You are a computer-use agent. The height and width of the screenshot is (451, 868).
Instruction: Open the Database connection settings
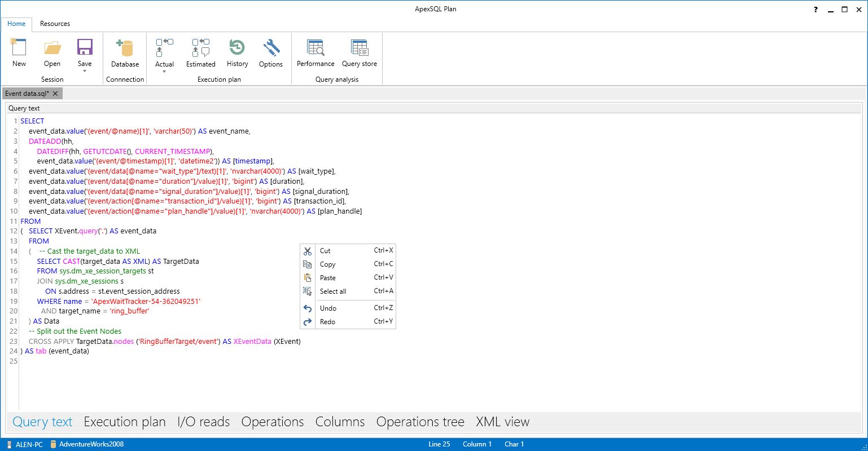click(x=125, y=51)
